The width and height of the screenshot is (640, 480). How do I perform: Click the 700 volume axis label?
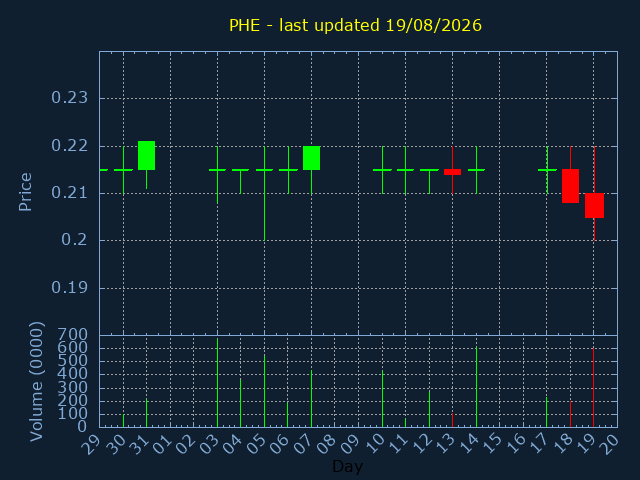[73, 335]
